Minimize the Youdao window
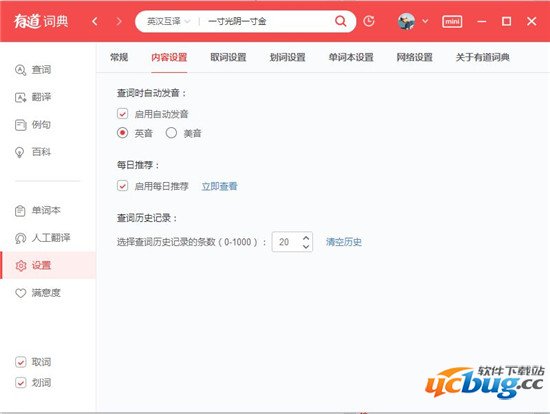This screenshot has width=550, height=414. pyautogui.click(x=482, y=22)
